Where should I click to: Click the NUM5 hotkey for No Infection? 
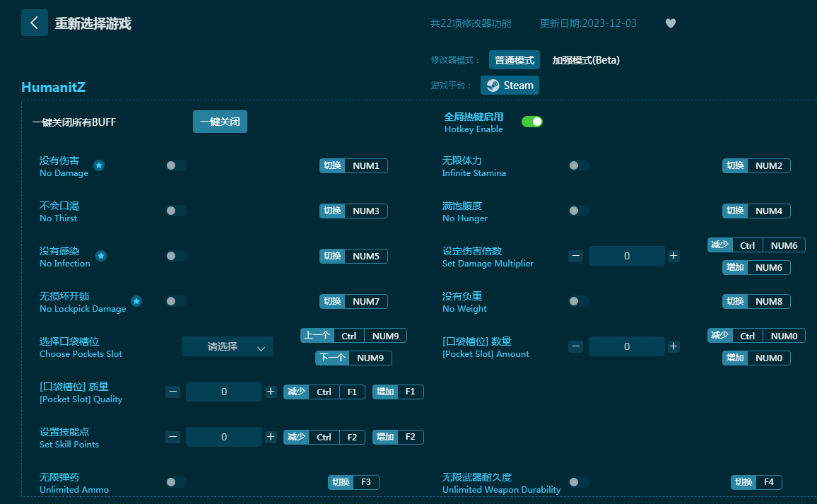tap(353, 256)
